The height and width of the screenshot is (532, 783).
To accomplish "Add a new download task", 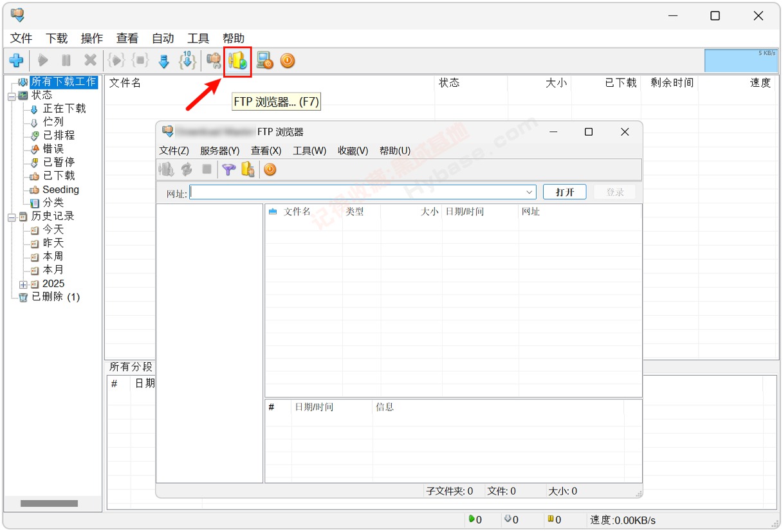I will [x=17, y=60].
